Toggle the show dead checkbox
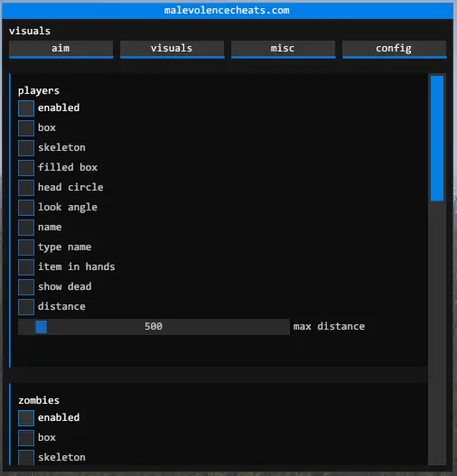Image resolution: width=457 pixels, height=476 pixels. [26, 287]
